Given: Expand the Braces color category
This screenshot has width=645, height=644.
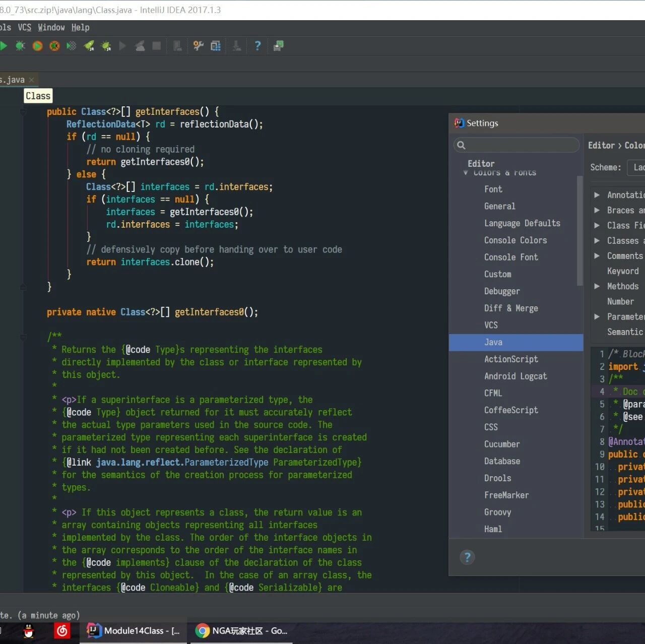Looking at the screenshot, I should click(x=597, y=210).
